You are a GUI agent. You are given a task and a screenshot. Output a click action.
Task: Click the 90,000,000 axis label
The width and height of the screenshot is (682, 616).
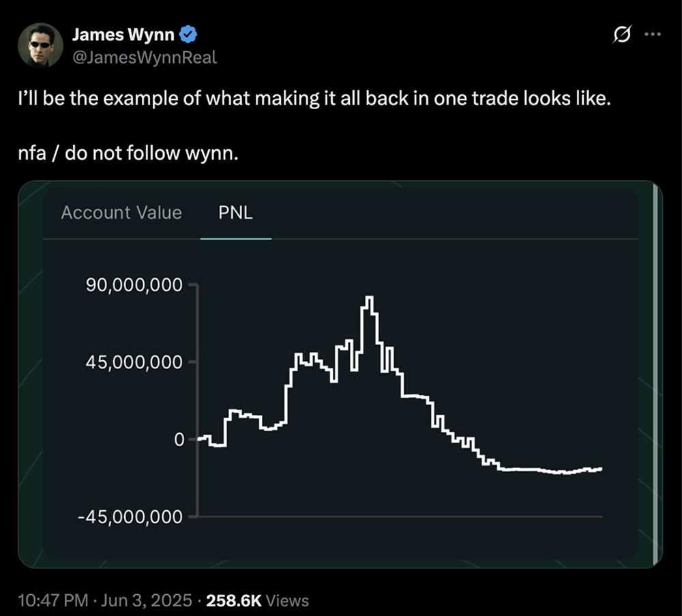(x=134, y=285)
